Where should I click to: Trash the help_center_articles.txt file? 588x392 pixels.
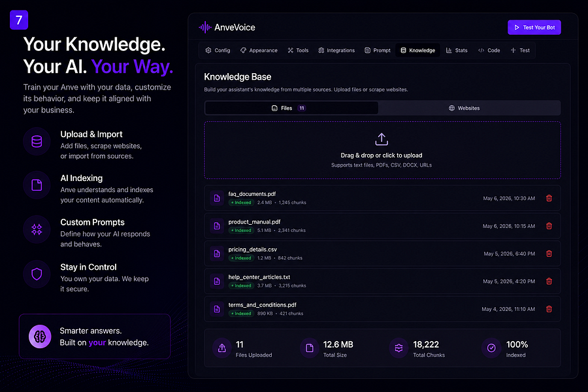point(549,282)
